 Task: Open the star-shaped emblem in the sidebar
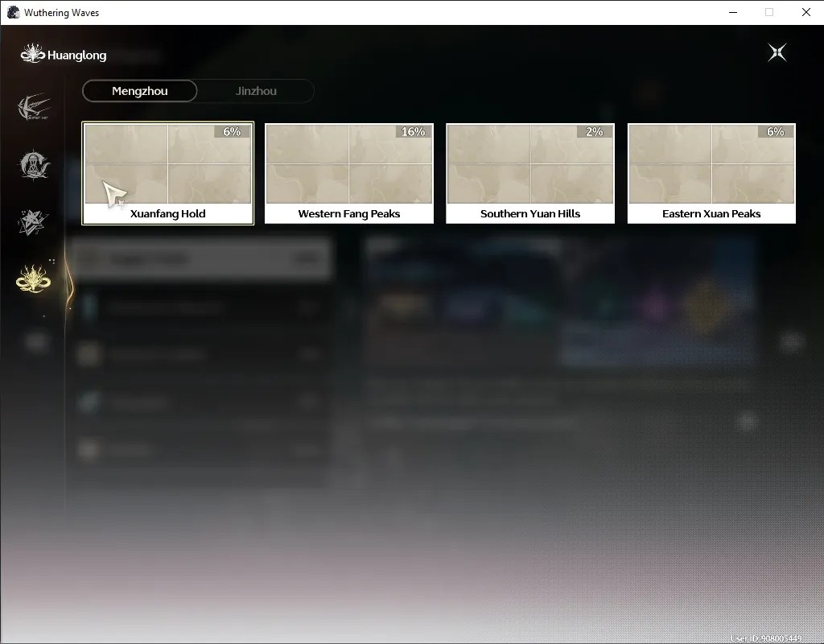click(x=32, y=222)
